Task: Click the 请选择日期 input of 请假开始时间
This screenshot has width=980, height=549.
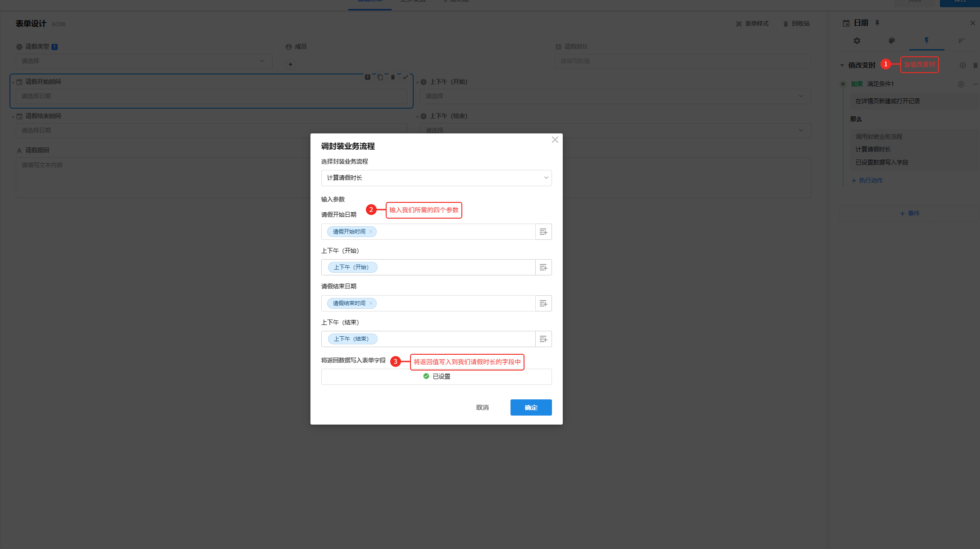Action: pos(211,96)
